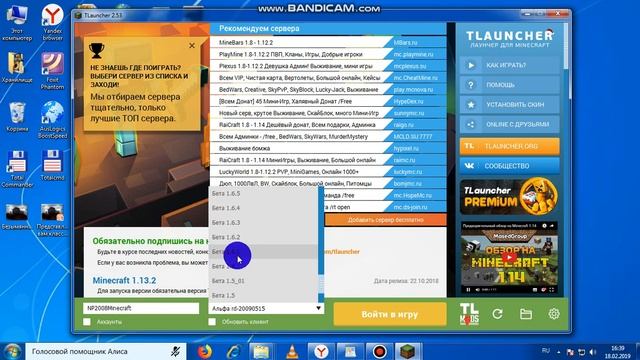The image size is (640, 360).
Task: Click server address luckymc.ru
Action: [x=408, y=172]
